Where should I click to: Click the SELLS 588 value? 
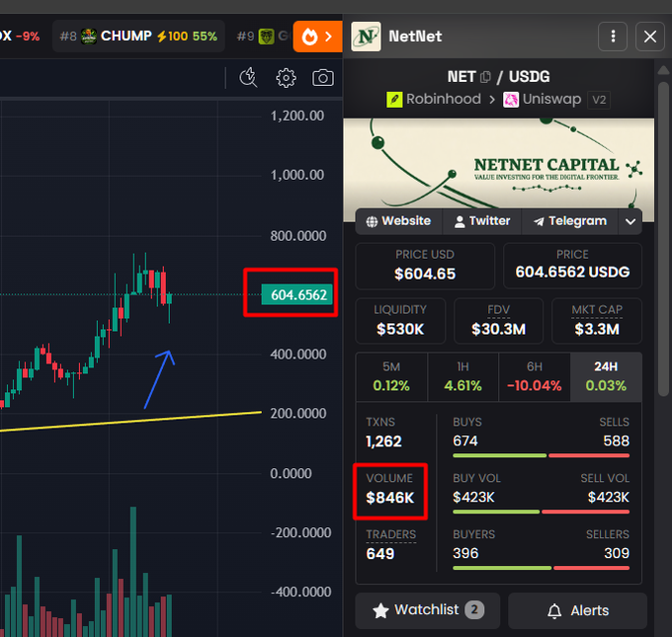(617, 440)
